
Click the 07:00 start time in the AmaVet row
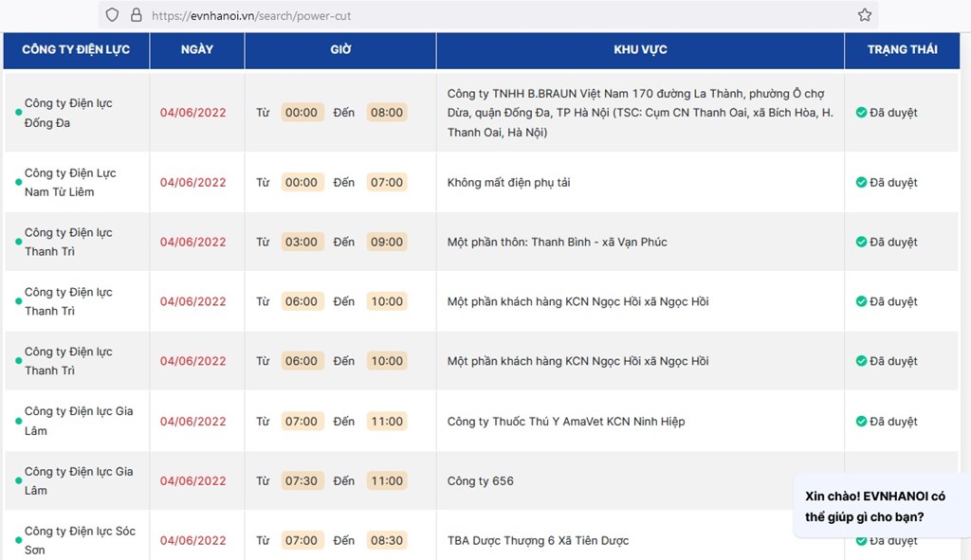point(301,422)
